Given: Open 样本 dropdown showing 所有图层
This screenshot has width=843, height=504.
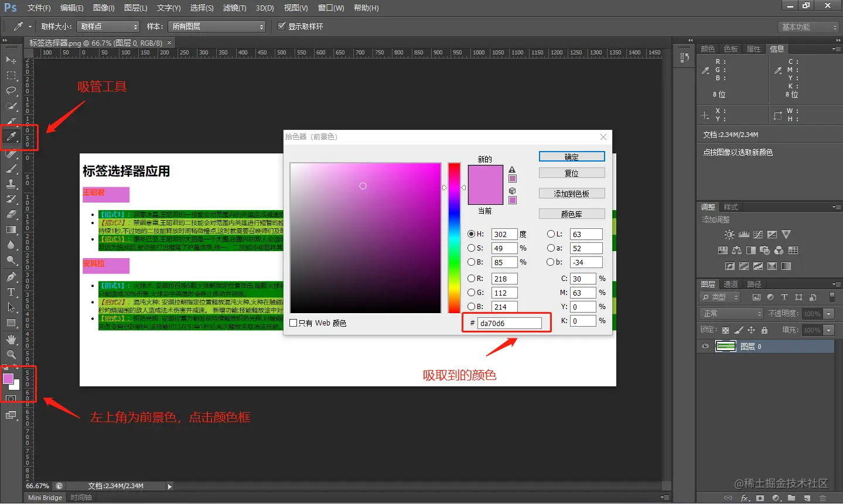Looking at the screenshot, I should click(x=217, y=26).
